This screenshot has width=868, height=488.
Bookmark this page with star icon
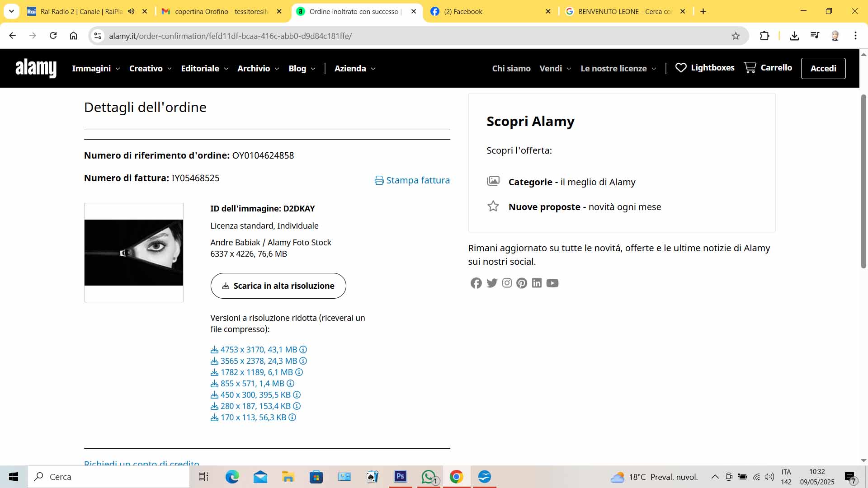tap(736, 36)
